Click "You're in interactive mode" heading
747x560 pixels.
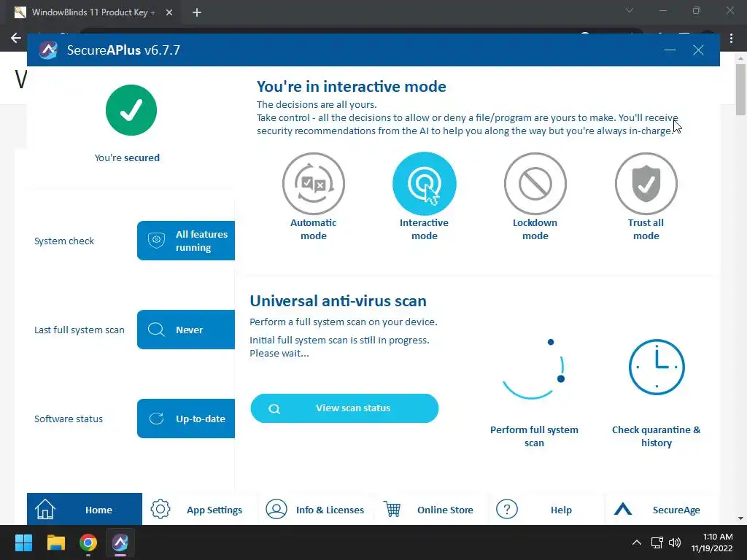352,87
